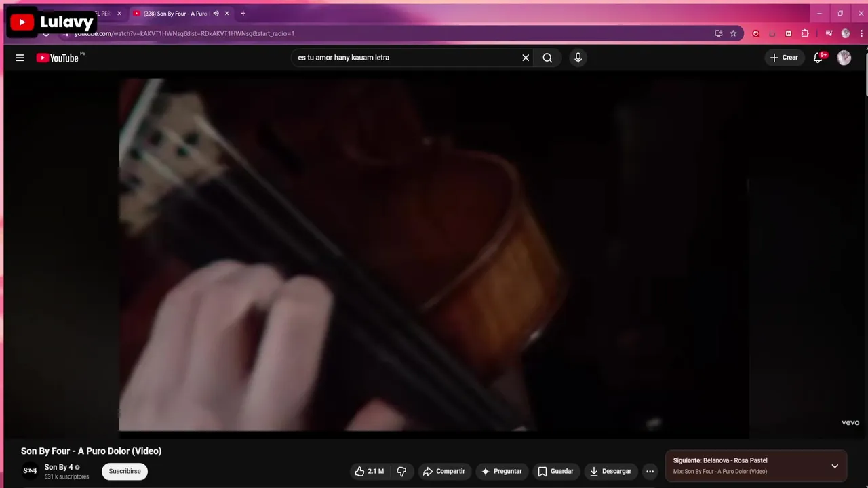Click the Vevo watermark on the video
The image size is (868, 488).
[x=850, y=422]
